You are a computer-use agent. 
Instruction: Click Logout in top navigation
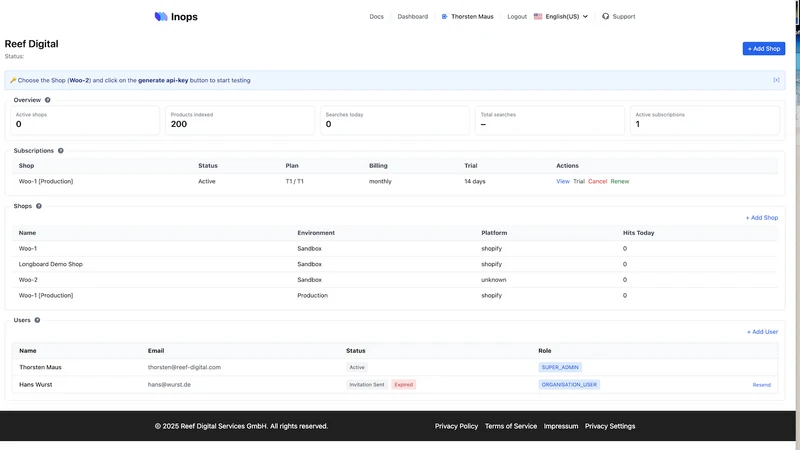(517, 16)
